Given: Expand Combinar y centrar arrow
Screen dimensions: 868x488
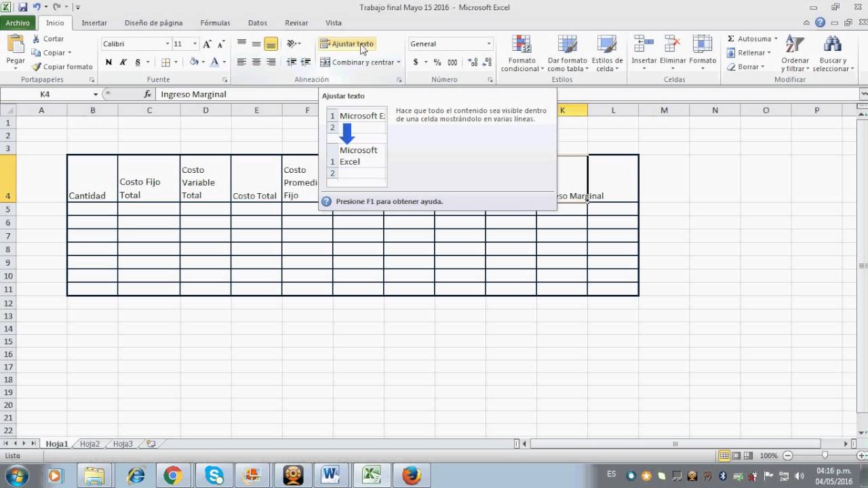Looking at the screenshot, I should (399, 62).
